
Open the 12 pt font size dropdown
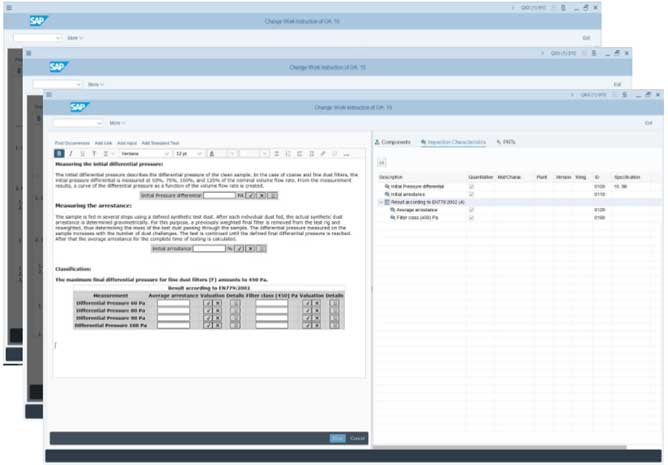tap(188, 153)
